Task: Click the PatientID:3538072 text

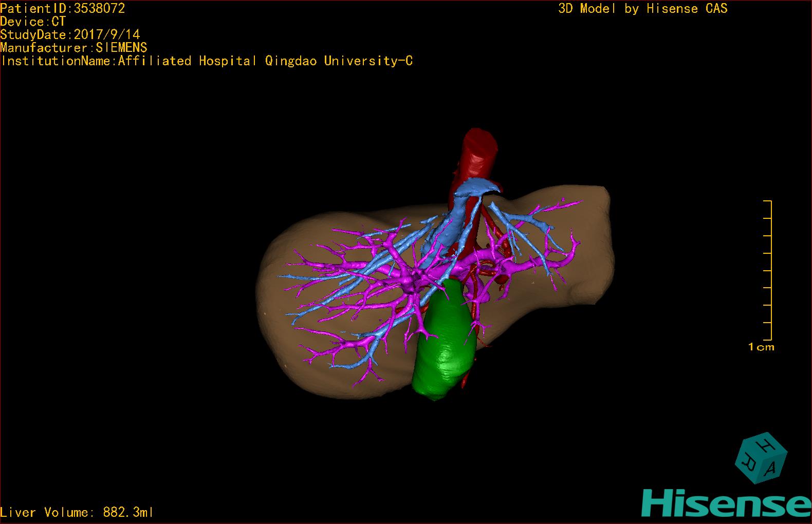Action: pyautogui.click(x=63, y=8)
